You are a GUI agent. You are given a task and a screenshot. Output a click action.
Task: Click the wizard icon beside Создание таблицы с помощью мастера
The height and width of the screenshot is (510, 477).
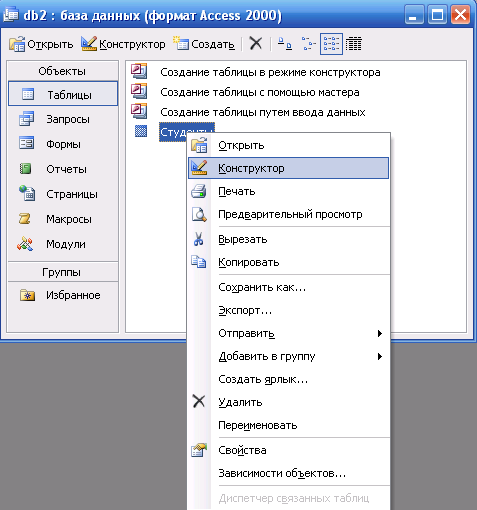coord(139,91)
